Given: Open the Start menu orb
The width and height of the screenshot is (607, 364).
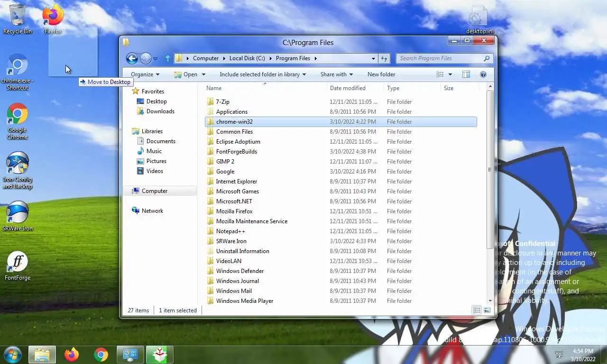Looking at the screenshot, I should (x=12, y=355).
